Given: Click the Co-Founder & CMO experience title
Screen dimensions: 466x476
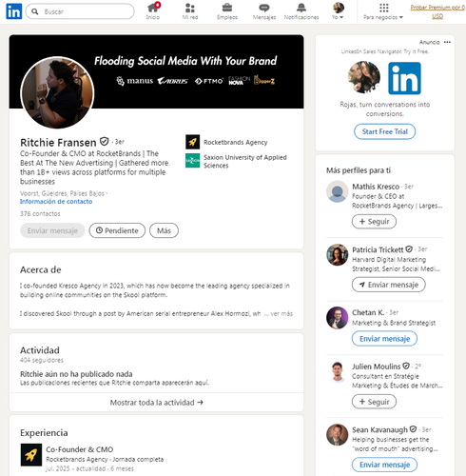Looking at the screenshot, I should (80, 449).
